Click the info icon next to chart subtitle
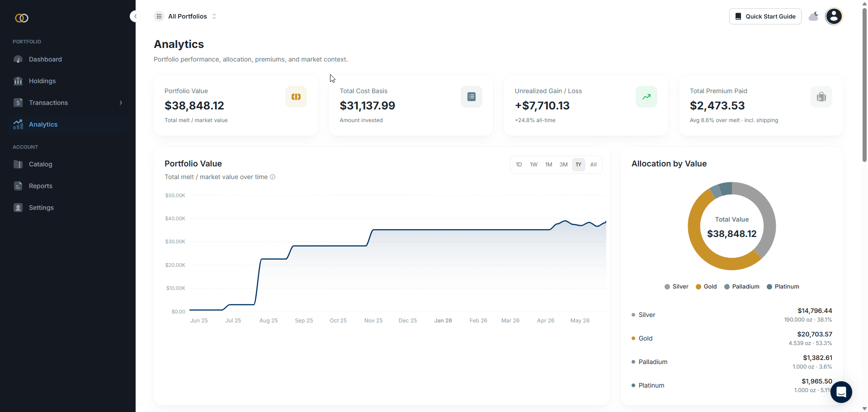The height and width of the screenshot is (412, 868). (x=273, y=177)
